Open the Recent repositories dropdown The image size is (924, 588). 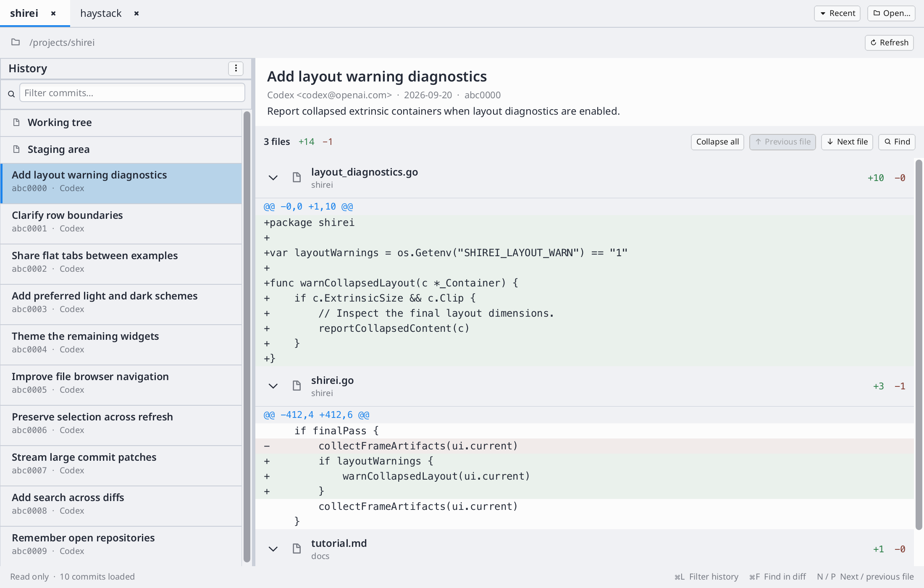click(x=837, y=13)
